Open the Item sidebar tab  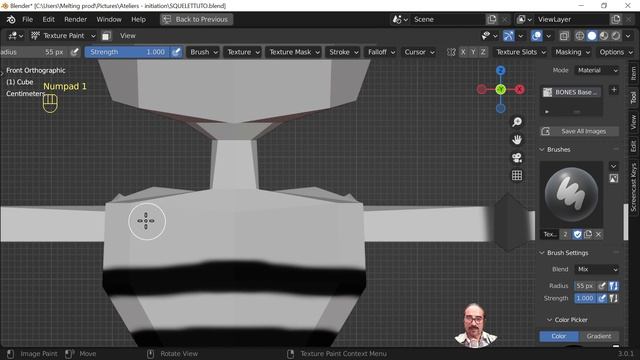pos(633,73)
